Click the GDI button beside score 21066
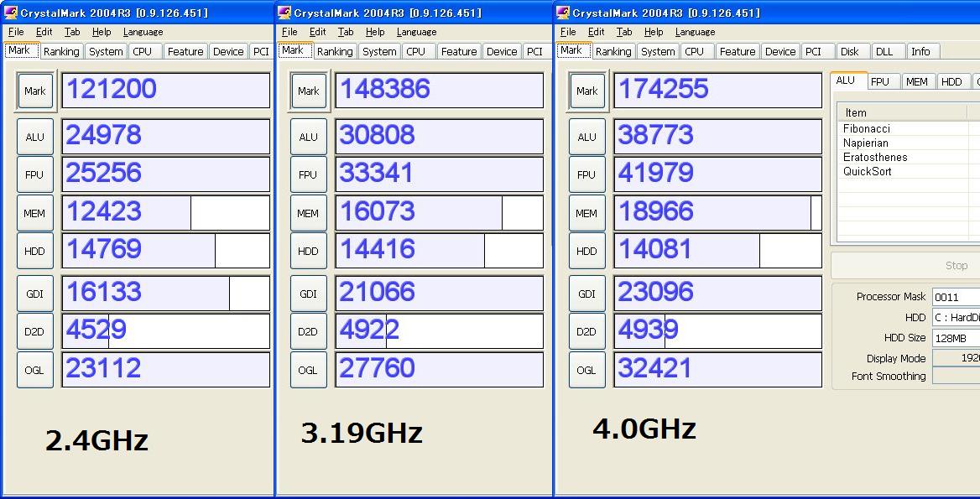980x499 pixels. (x=308, y=294)
